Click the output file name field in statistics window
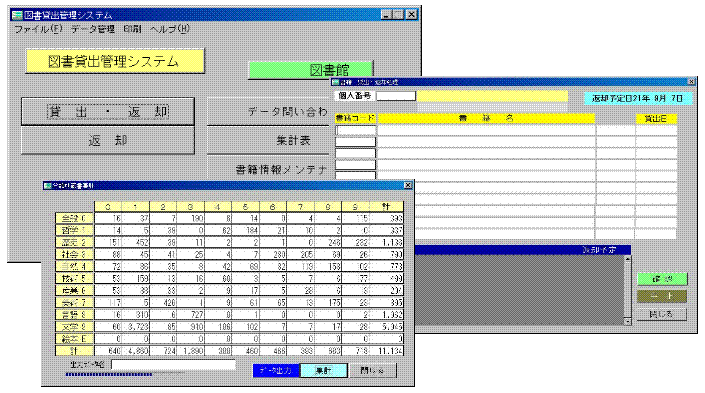Viewport: 705px width, 393px height. click(174, 364)
